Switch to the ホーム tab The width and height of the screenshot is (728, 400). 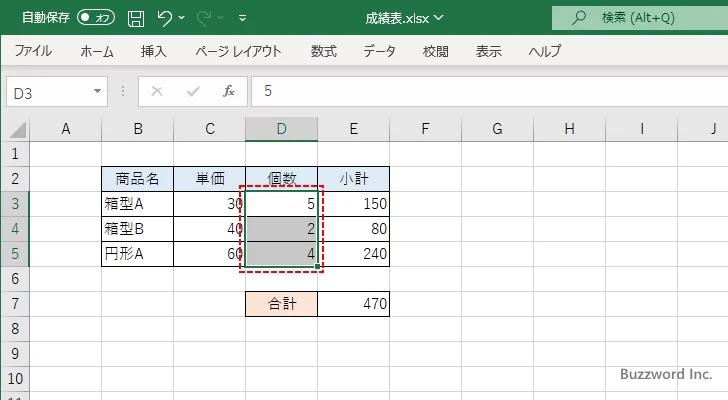(x=97, y=51)
